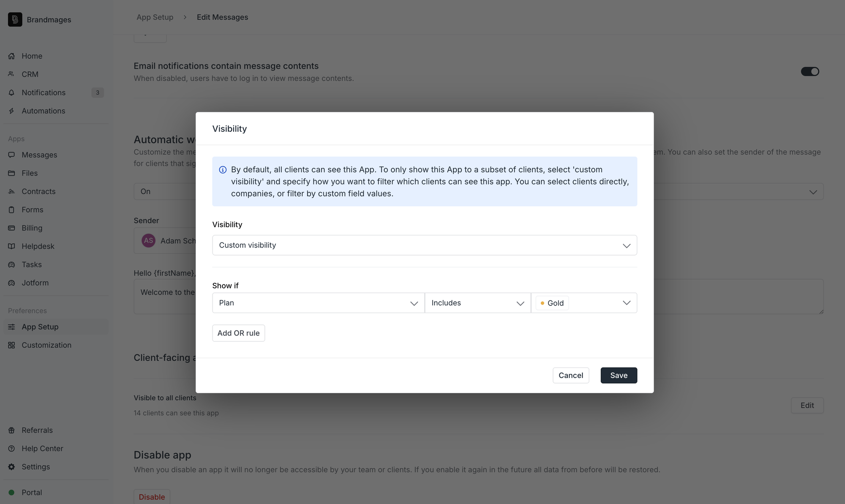Image resolution: width=845 pixels, height=504 pixels.
Task: Click the App Setup breadcrumb link
Action: 155,17
